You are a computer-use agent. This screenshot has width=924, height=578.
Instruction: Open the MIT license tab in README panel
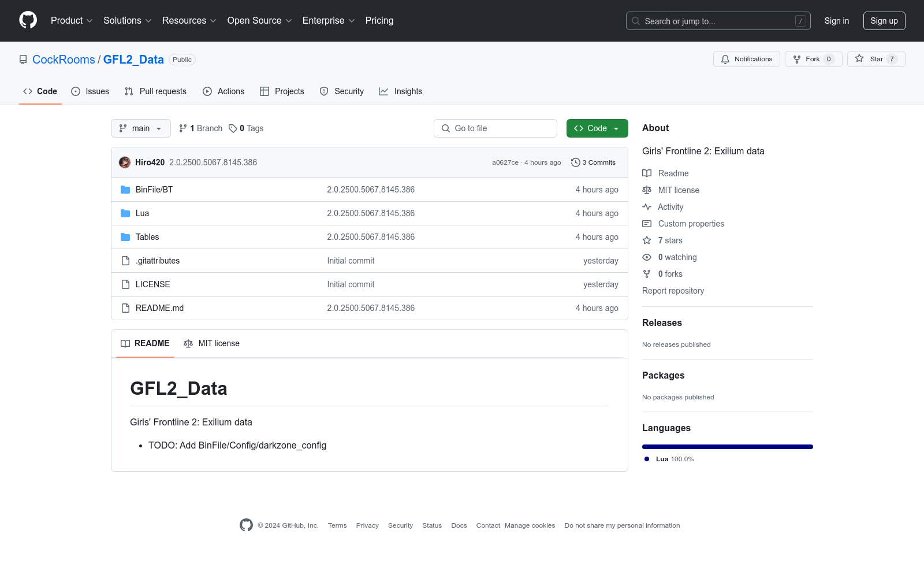(x=211, y=343)
